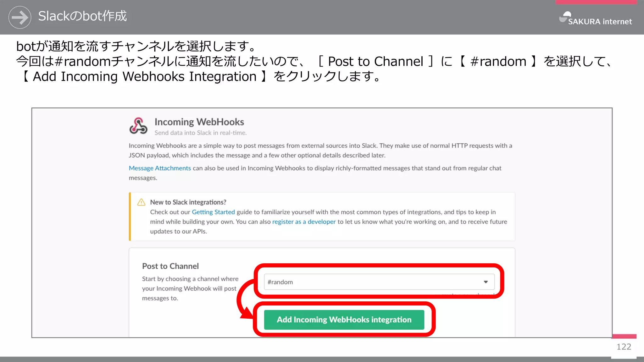Screen dimensions: 644x362
Task: Click Add Incoming WebHooks integration button
Action: click(344, 320)
